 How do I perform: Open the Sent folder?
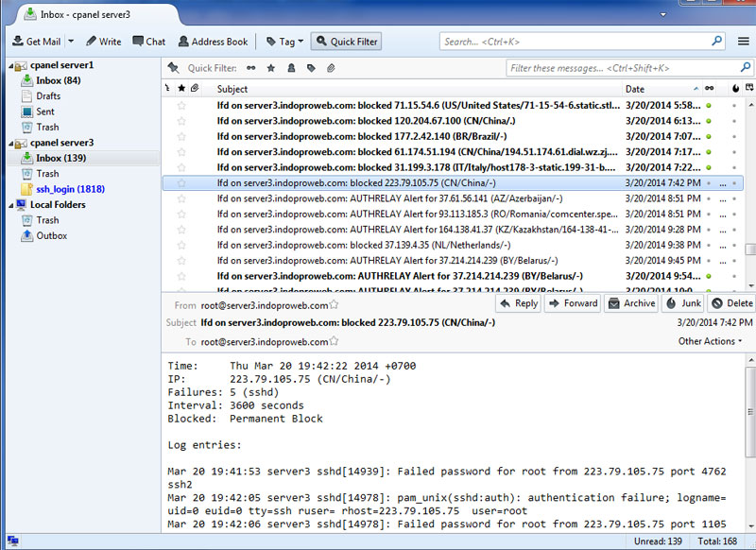point(44,112)
